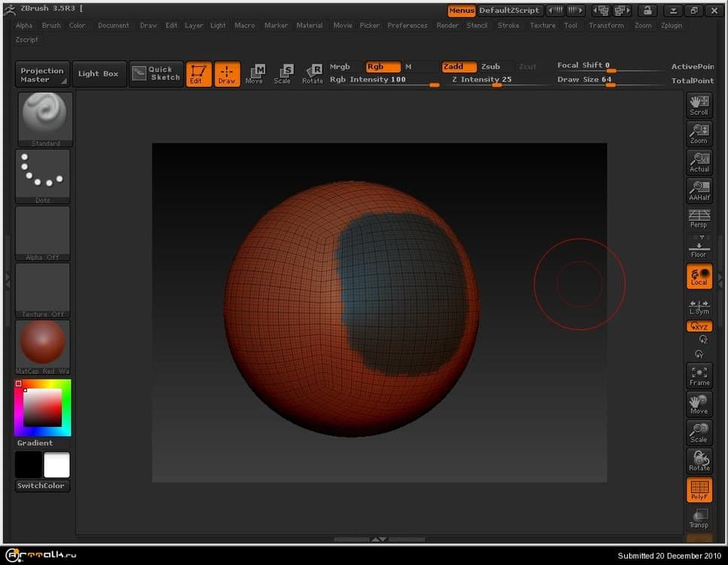Open the Tool menu

[x=571, y=26]
